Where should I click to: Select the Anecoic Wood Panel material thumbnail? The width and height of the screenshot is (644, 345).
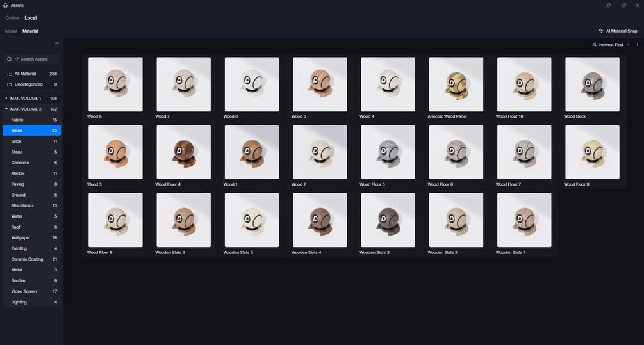pyautogui.click(x=456, y=84)
